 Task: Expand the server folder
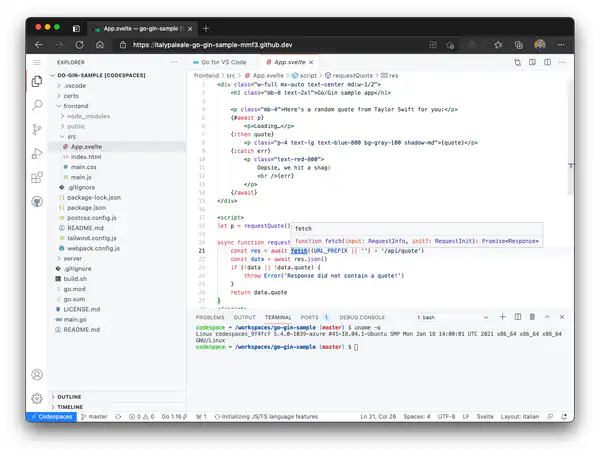tap(72, 258)
